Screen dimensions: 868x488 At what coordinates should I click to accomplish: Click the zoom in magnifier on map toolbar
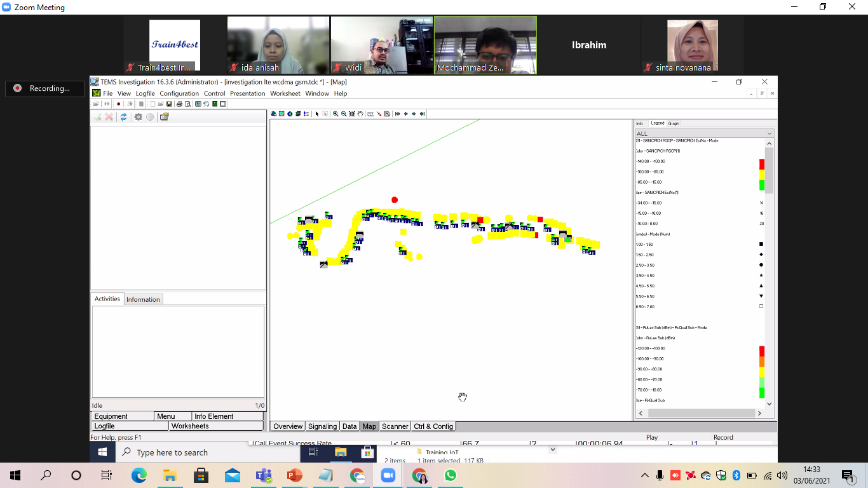pos(336,114)
